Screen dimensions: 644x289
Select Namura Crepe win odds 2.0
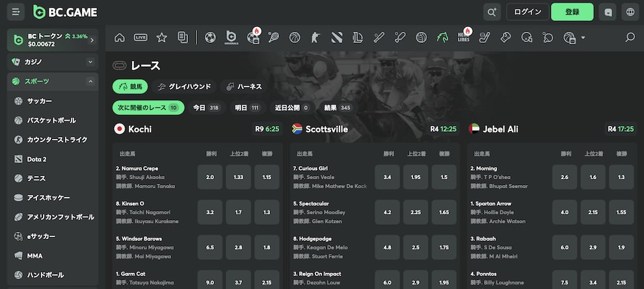210,177
